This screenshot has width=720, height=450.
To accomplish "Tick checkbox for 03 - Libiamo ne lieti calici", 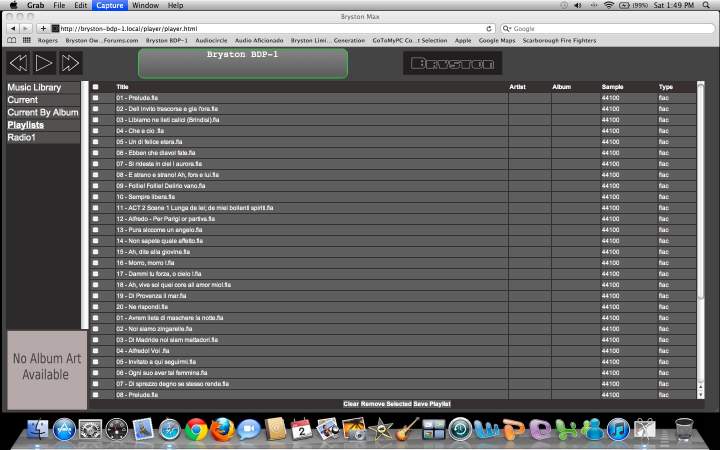I will (x=96, y=120).
